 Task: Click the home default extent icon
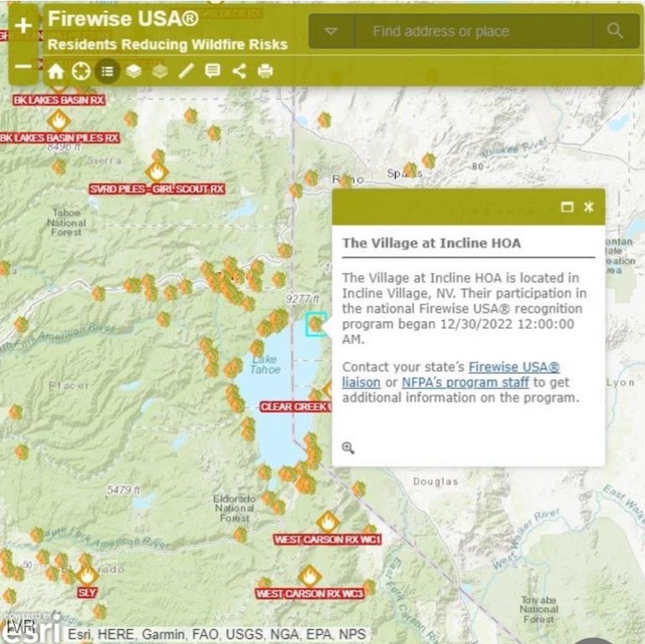[55, 71]
